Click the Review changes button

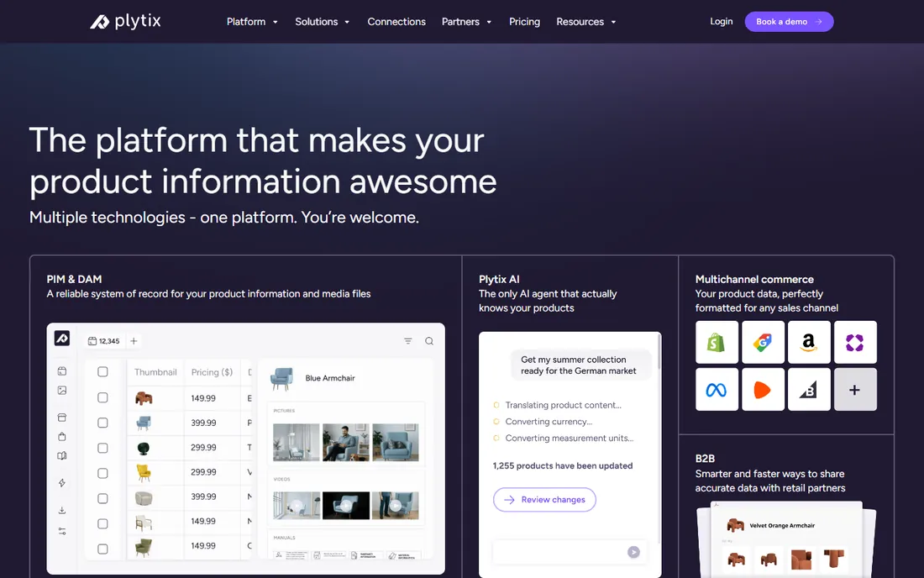tap(544, 500)
